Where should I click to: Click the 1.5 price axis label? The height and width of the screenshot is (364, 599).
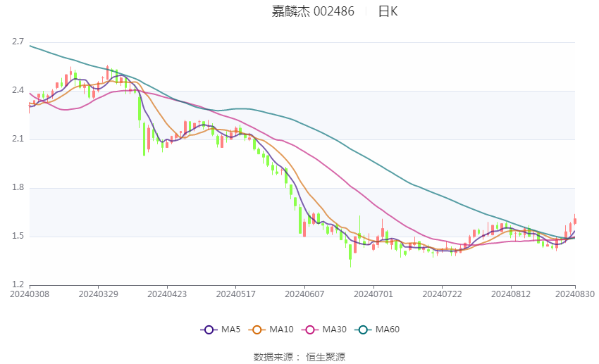pyautogui.click(x=18, y=236)
